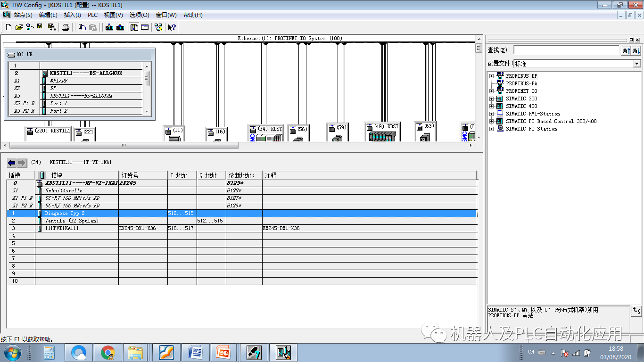Open the 帮助(H) menu

192,15
